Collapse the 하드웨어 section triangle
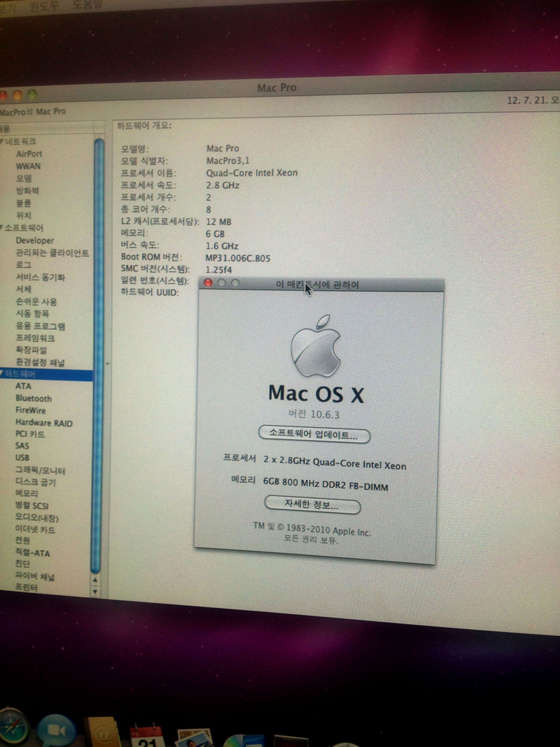This screenshot has height=747, width=560. tap(2, 373)
